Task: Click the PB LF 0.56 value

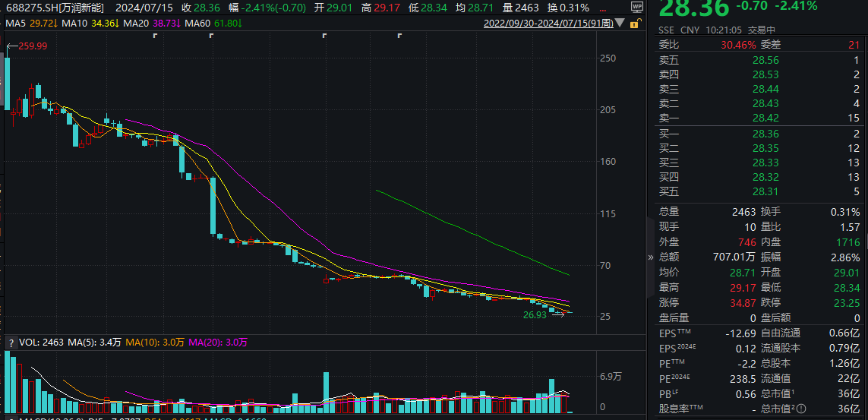Action: pos(745,394)
